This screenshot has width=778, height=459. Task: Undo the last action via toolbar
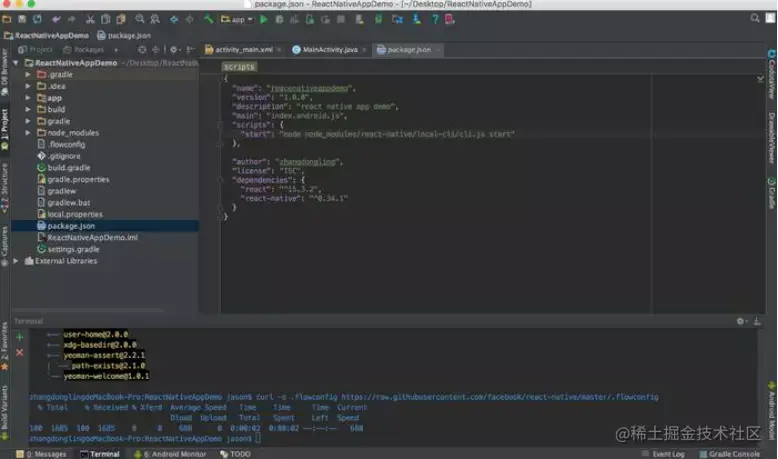click(x=56, y=19)
